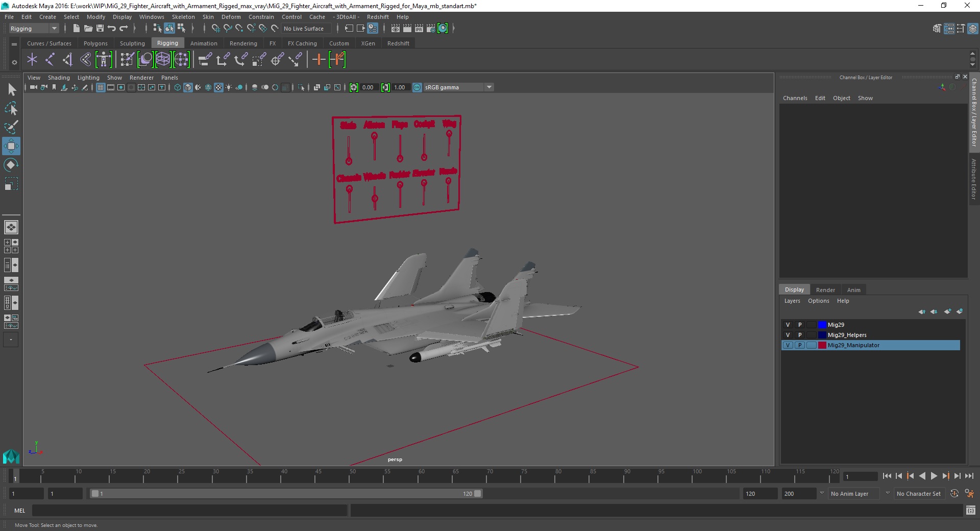Activate the Lasso select tool
The image size is (980, 531).
pyautogui.click(x=11, y=109)
